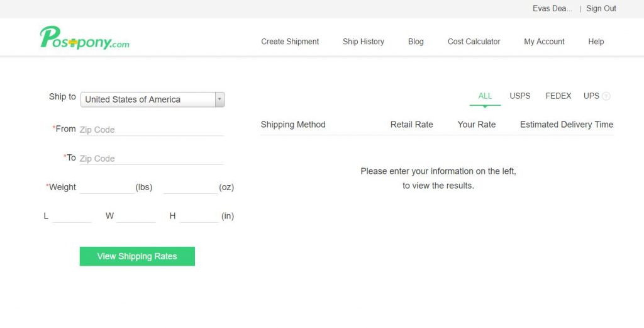Switch to the UPS tab
This screenshot has width=644, height=328.
click(x=591, y=96)
